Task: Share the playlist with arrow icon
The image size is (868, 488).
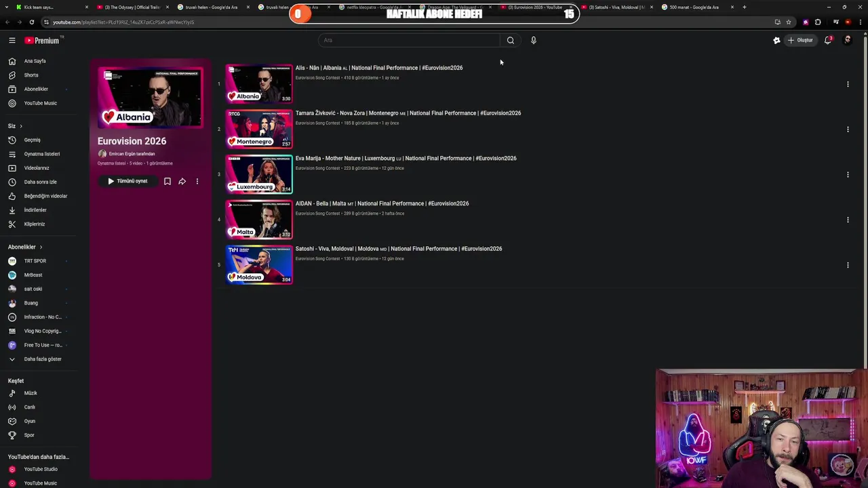Action: tap(182, 181)
